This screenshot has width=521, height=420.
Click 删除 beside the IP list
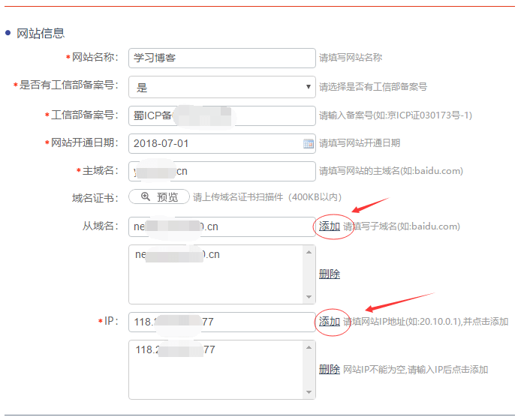coord(330,369)
